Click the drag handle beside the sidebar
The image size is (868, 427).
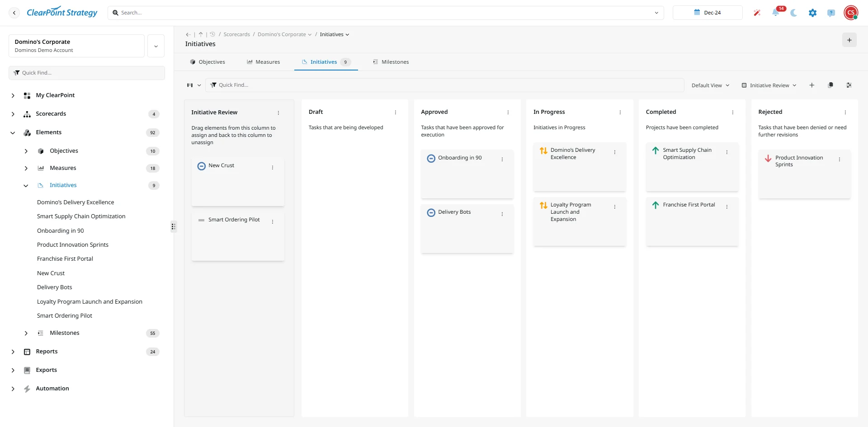coord(174,226)
